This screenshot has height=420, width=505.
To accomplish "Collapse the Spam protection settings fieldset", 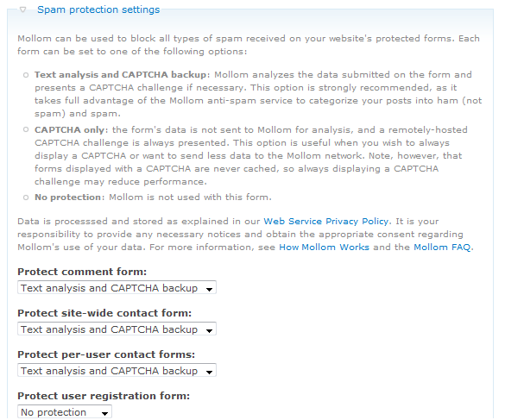I will pos(22,9).
